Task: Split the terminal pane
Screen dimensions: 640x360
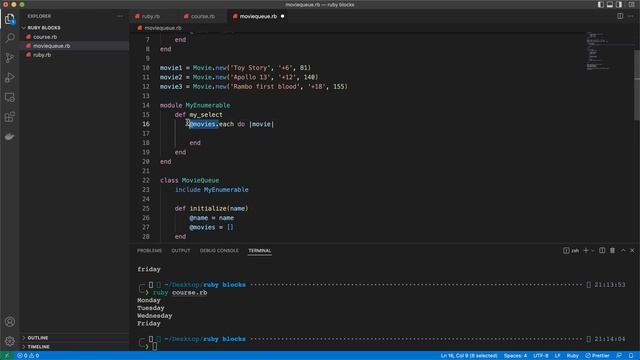Action: 602,251
